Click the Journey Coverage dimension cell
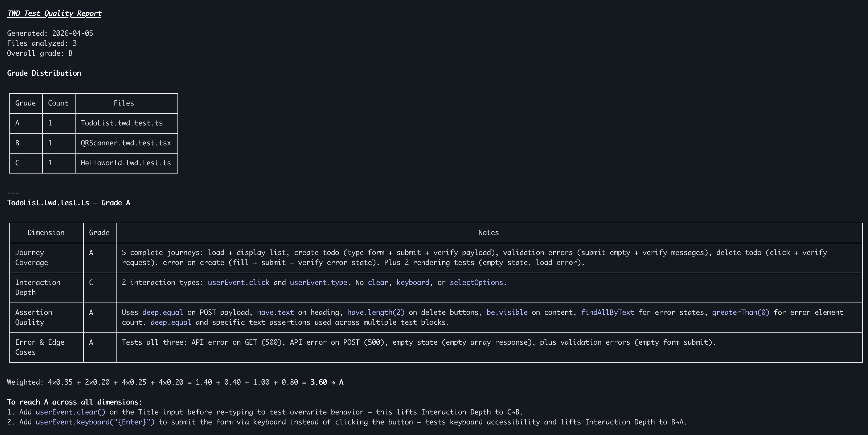This screenshot has height=435, width=868. (x=31, y=258)
